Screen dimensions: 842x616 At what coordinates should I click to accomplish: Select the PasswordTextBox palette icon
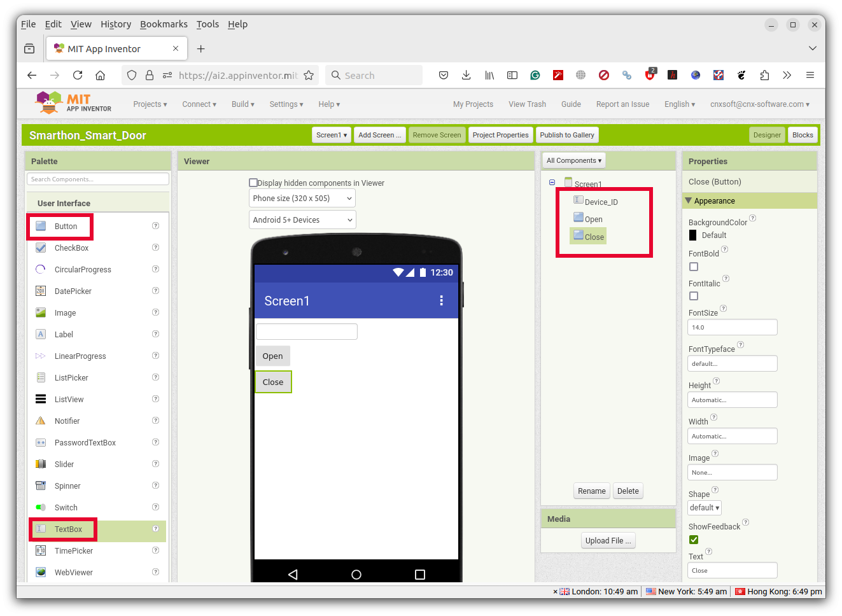[41, 442]
